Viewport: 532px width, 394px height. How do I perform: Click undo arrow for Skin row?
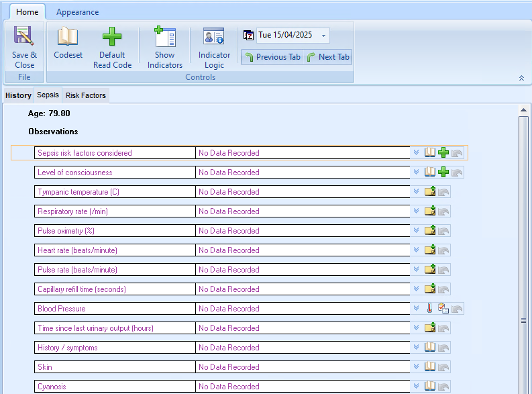(x=443, y=367)
